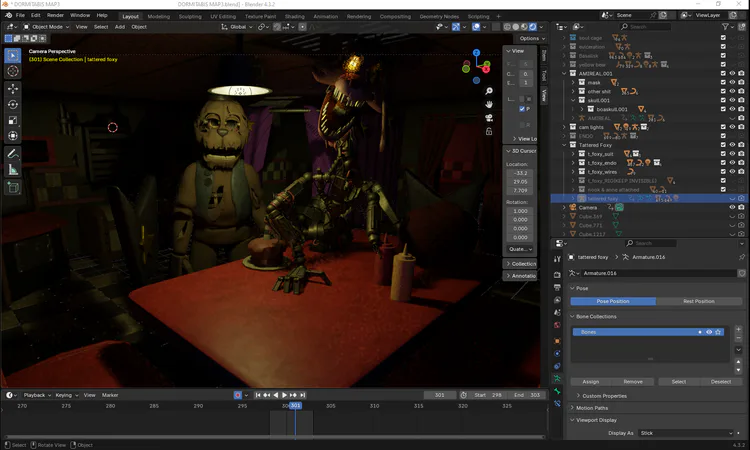This screenshot has height=450, width=750.
Task: Open the Object properties tab icon
Action: click(x=557, y=341)
